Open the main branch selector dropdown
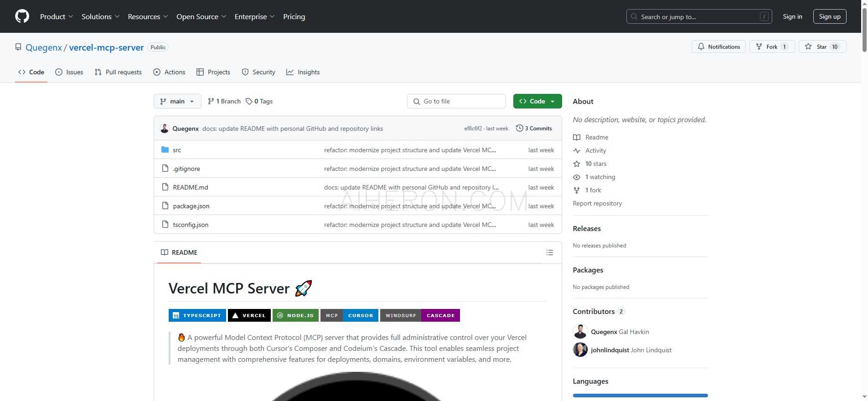The width and height of the screenshot is (868, 401). [x=177, y=101]
